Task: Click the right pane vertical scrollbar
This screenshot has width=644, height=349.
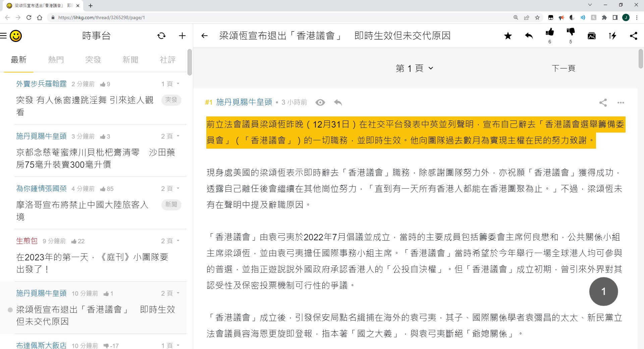Action: coord(641,59)
